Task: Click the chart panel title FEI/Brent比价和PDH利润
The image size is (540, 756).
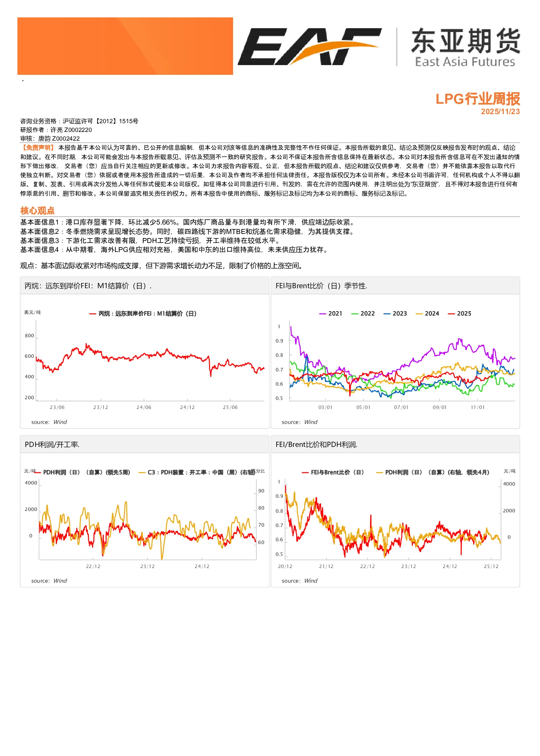Action: 316,444
